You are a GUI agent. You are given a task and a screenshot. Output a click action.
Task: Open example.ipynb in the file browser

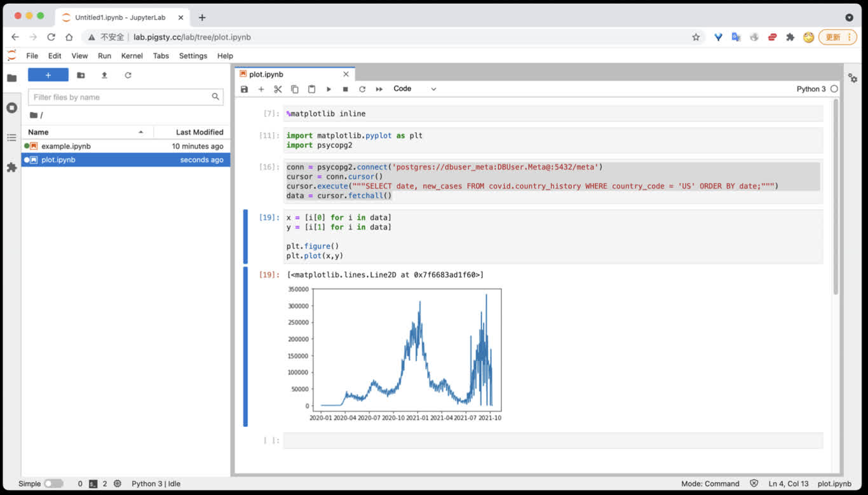point(66,146)
